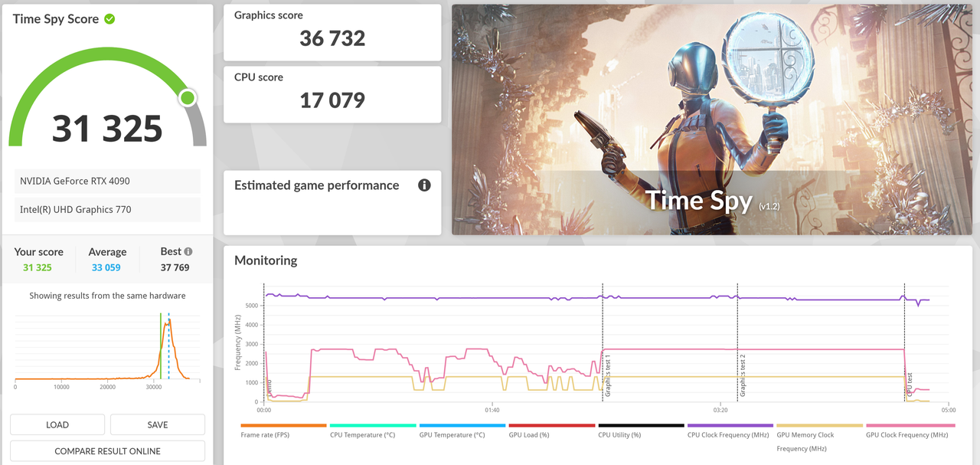
Task: Click the CPU test timeline marker
Action: coord(910,385)
